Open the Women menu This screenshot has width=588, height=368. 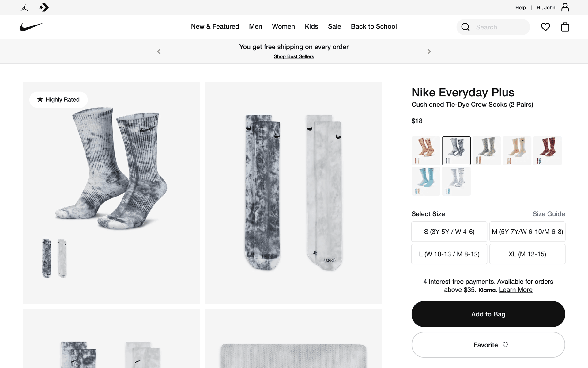(283, 26)
